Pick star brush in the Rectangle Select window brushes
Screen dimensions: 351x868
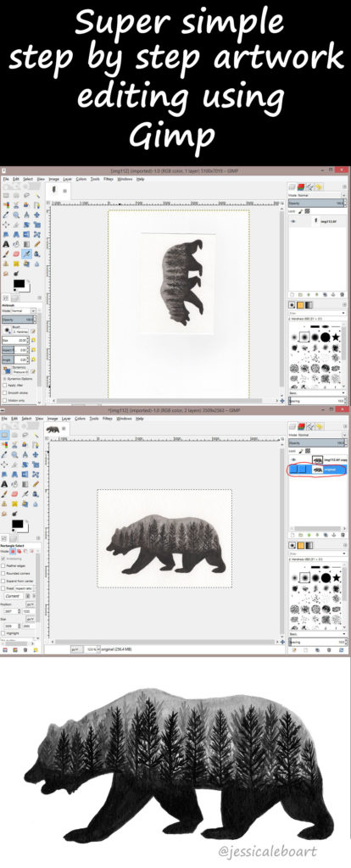tap(337, 578)
